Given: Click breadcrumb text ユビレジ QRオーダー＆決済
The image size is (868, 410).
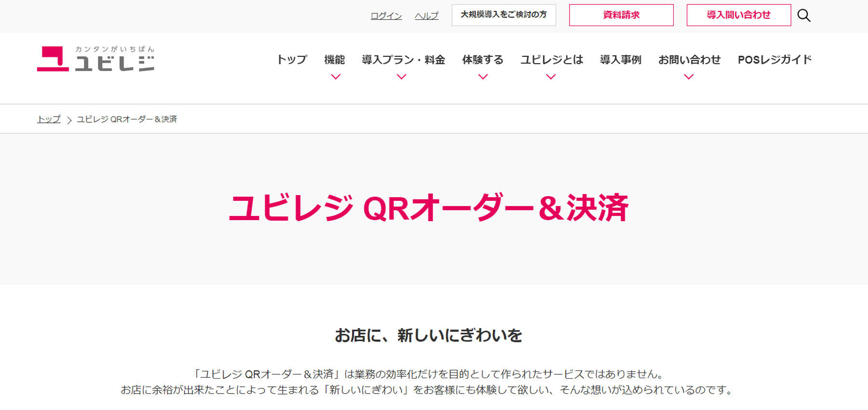Looking at the screenshot, I should tap(127, 119).
